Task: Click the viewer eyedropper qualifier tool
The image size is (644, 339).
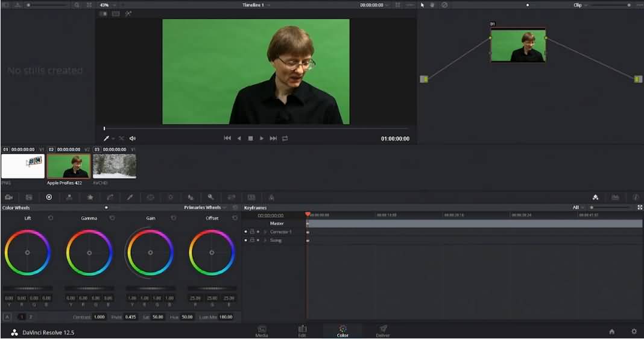Action: (x=106, y=139)
